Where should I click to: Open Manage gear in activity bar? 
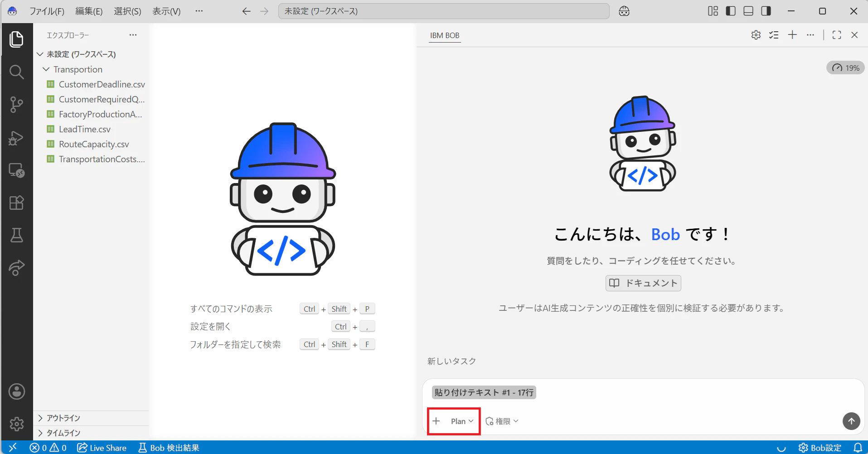pyautogui.click(x=17, y=424)
